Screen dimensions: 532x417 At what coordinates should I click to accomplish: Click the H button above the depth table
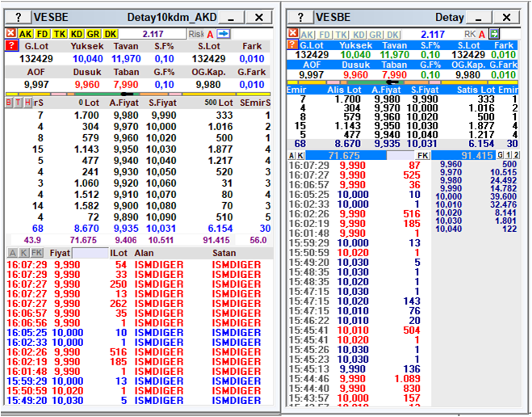[x=27, y=103]
